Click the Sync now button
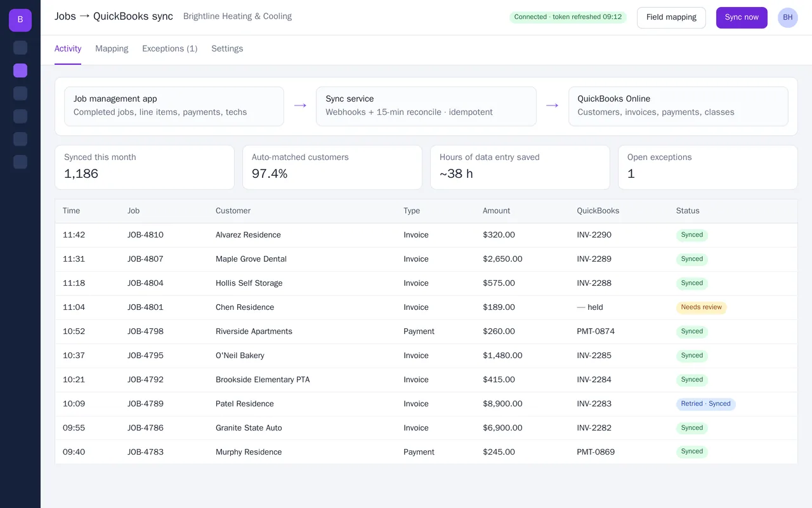The image size is (812, 508). point(742,18)
